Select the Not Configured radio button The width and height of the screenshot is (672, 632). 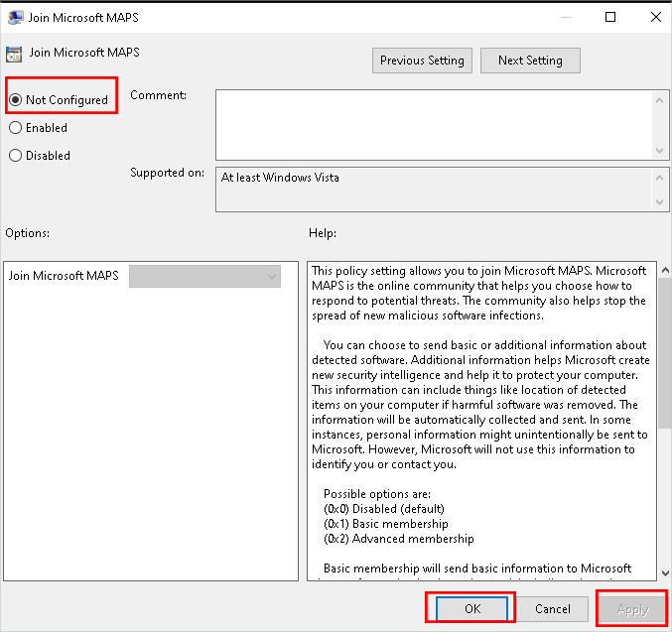(x=59, y=100)
